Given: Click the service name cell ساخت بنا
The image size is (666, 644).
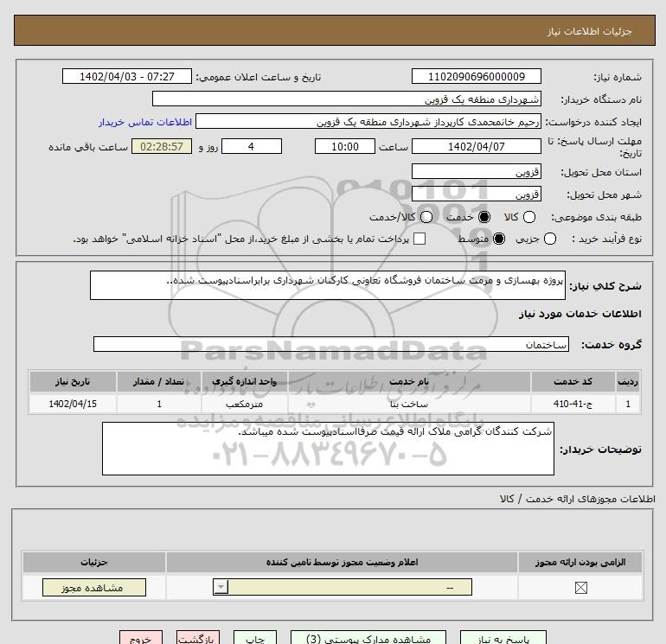Looking at the screenshot, I should point(409,404).
